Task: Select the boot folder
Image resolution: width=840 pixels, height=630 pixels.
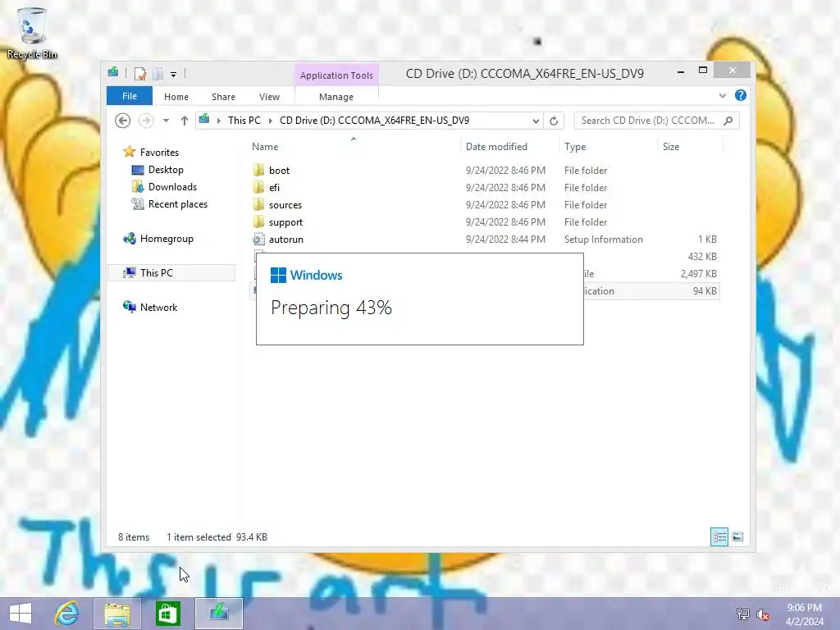Action: (279, 171)
